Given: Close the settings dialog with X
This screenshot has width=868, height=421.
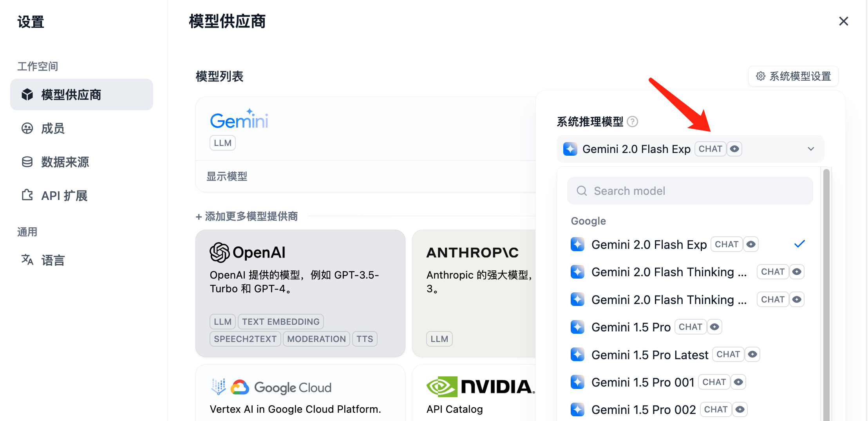Looking at the screenshot, I should point(844,21).
